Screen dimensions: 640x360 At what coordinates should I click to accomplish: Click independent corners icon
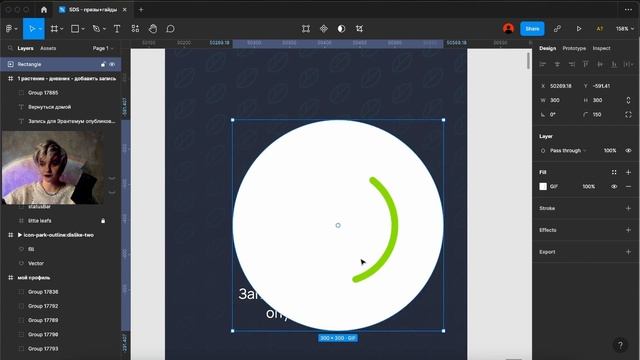[x=628, y=115]
